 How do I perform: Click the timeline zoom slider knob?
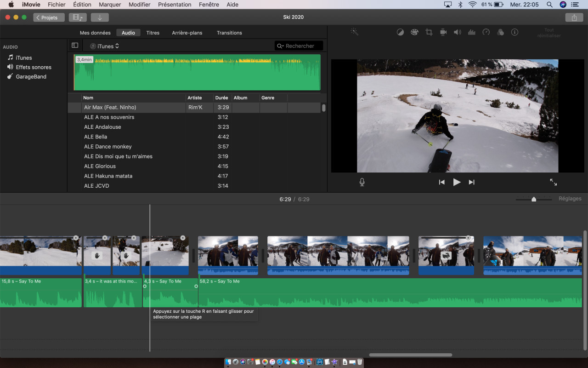pos(534,199)
